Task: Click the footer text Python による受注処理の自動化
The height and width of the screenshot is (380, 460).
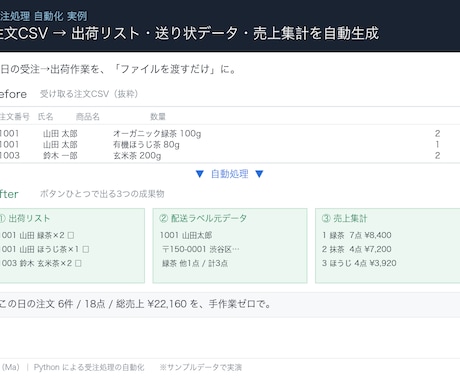Action: [x=89, y=367]
